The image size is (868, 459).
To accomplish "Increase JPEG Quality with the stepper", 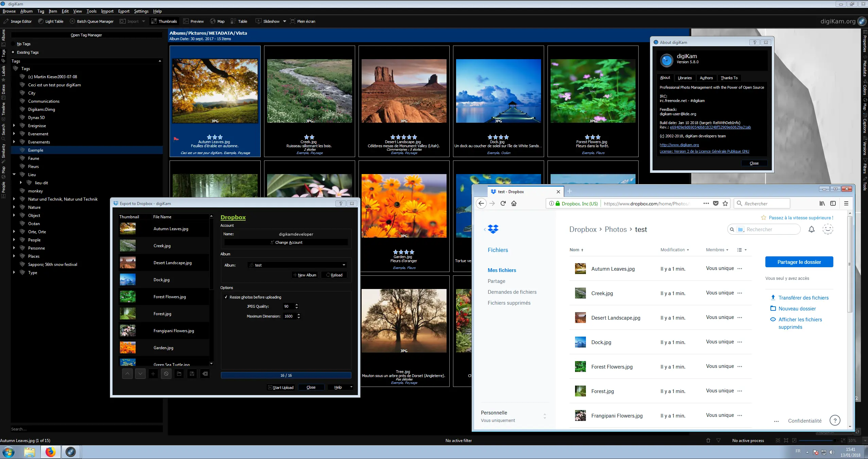I will coord(297,305).
